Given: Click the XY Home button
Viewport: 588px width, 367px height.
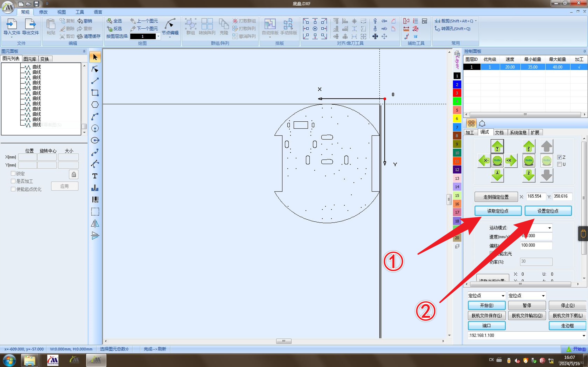Looking at the screenshot, I should pyautogui.click(x=497, y=160).
